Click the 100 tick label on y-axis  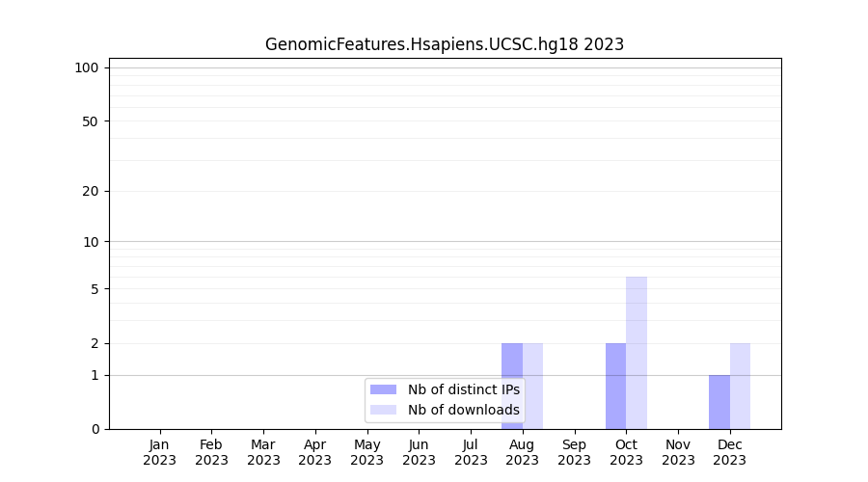click(87, 67)
